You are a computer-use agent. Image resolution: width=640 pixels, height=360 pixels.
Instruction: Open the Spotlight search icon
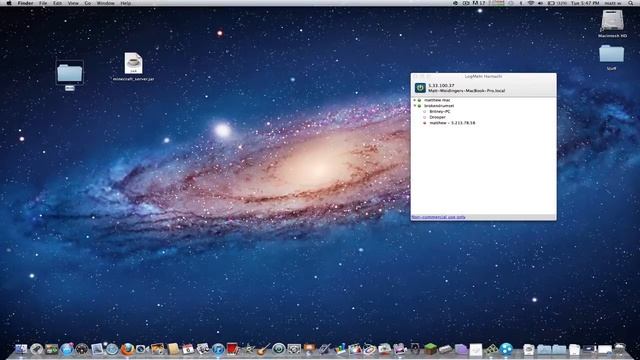pos(631,3)
